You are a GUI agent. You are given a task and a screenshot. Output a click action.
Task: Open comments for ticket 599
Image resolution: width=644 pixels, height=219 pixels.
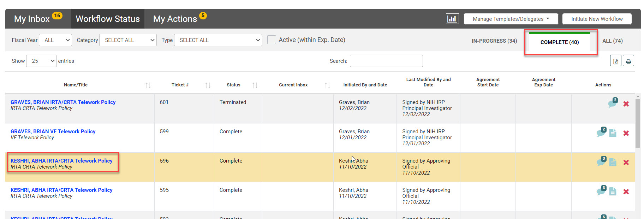tap(601, 132)
